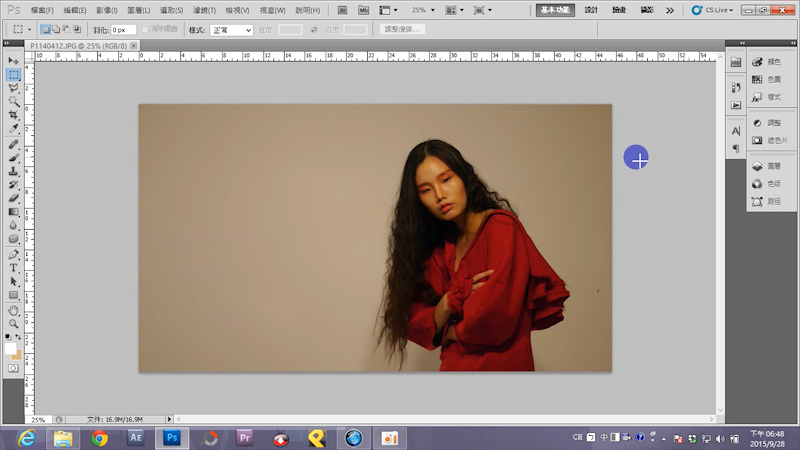Image resolution: width=800 pixels, height=450 pixels.
Task: Select the Magic Wand tool
Action: pos(13,101)
